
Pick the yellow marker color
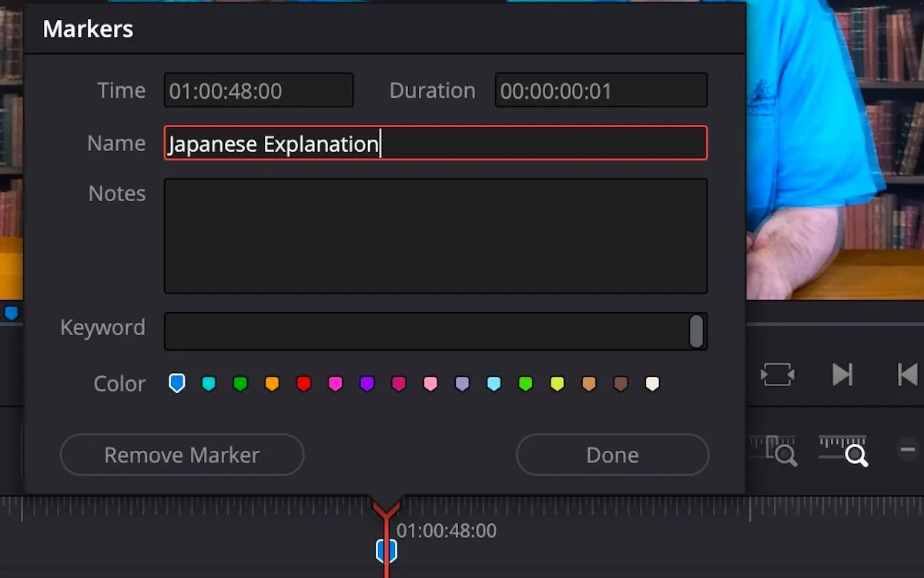coord(557,383)
